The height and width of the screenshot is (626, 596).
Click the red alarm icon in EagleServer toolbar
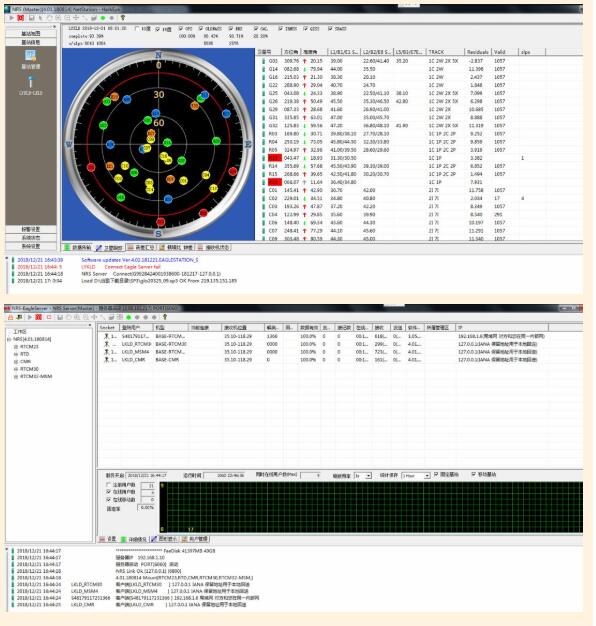tap(10, 317)
